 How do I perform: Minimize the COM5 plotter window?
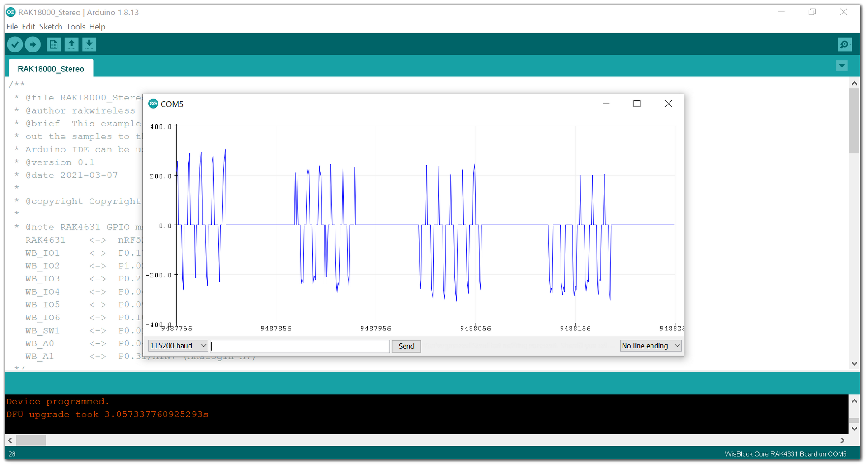tap(606, 104)
